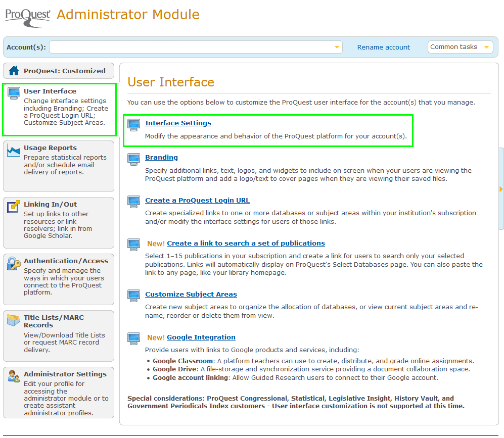Open Create a ProQuest Login URL link
This screenshot has width=504, height=438.
[x=197, y=201]
